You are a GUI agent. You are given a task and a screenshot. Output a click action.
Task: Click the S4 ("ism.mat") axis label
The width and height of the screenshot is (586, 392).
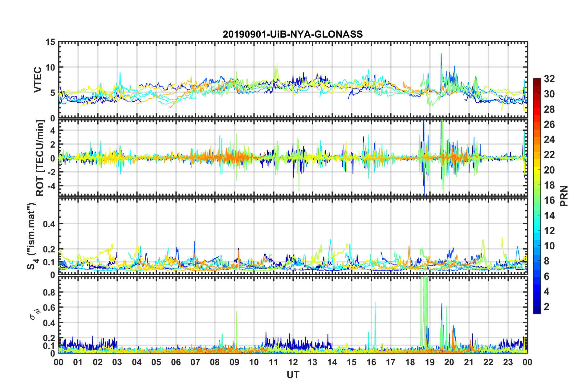pos(32,236)
